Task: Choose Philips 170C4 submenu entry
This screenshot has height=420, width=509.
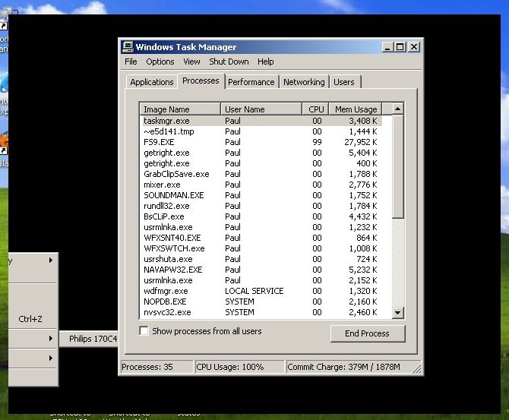Action: coord(93,338)
